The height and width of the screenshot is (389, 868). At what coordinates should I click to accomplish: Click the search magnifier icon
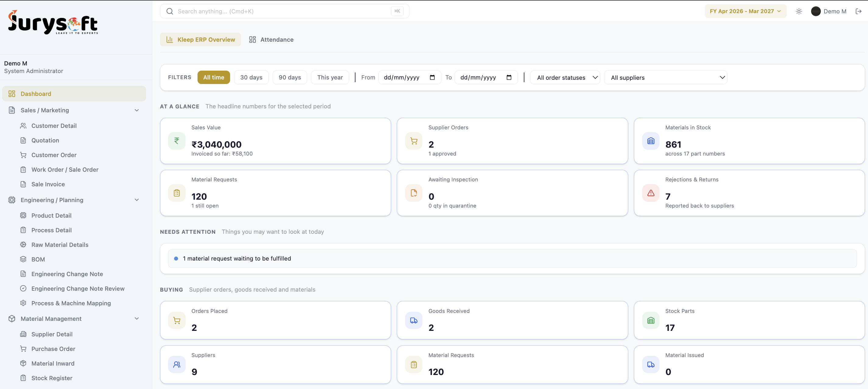(x=170, y=12)
